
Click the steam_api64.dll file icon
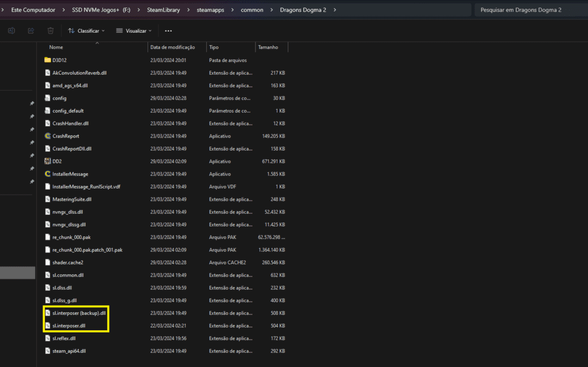click(x=48, y=351)
